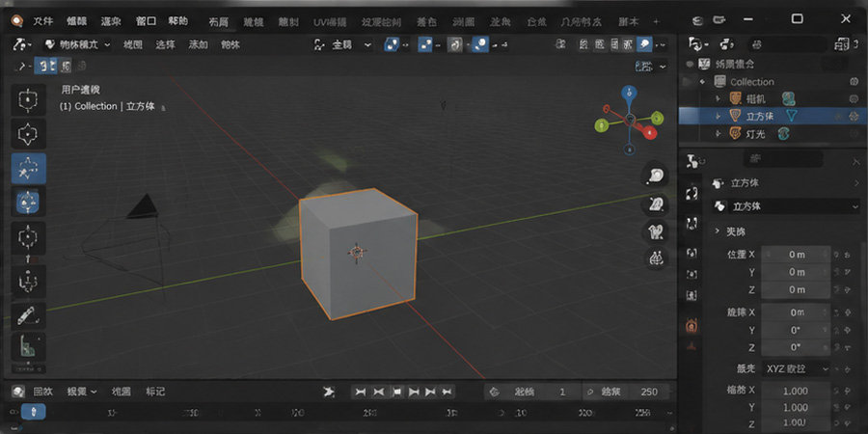Toggle the proportional editing button in the viewport header

coord(480,44)
